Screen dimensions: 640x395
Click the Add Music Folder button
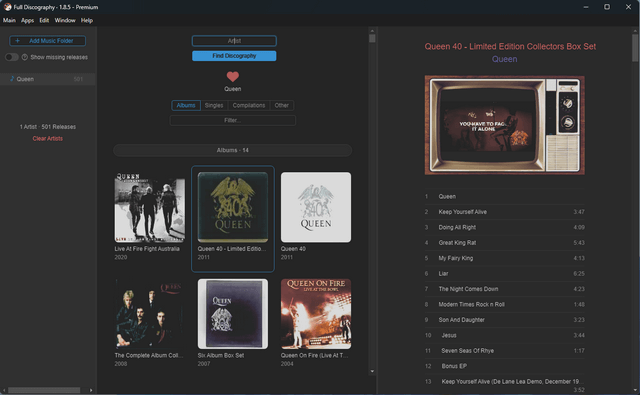point(47,41)
